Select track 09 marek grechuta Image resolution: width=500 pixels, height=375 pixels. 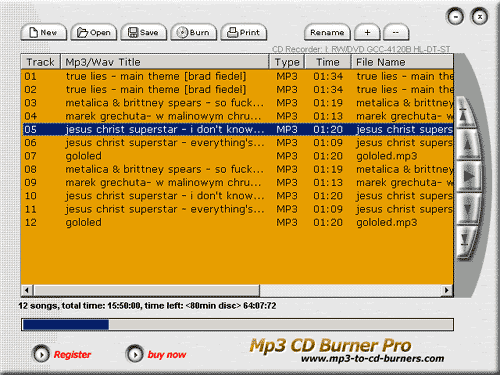pyautogui.click(x=237, y=183)
